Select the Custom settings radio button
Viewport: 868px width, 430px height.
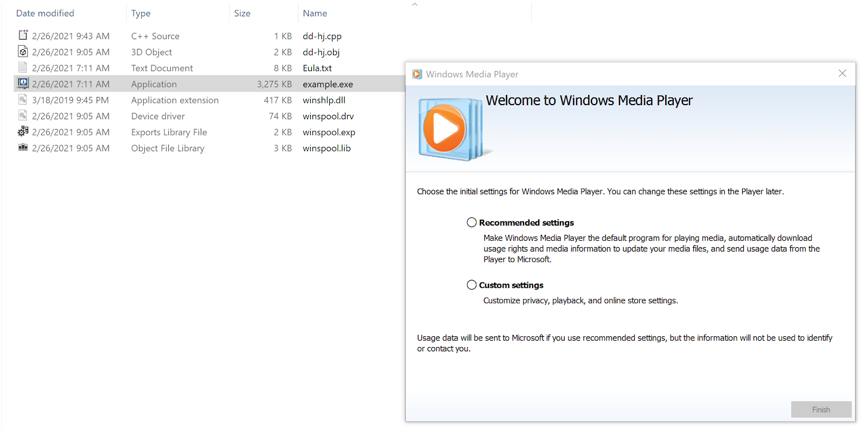(472, 285)
